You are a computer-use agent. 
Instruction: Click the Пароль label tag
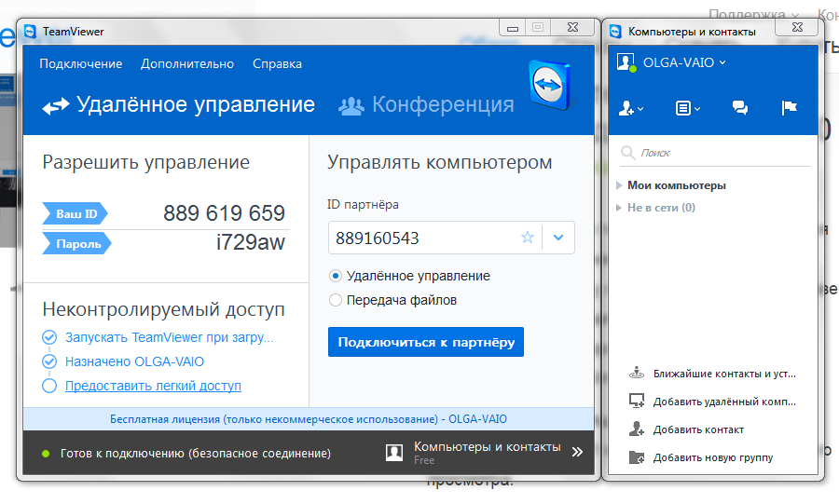pos(77,244)
